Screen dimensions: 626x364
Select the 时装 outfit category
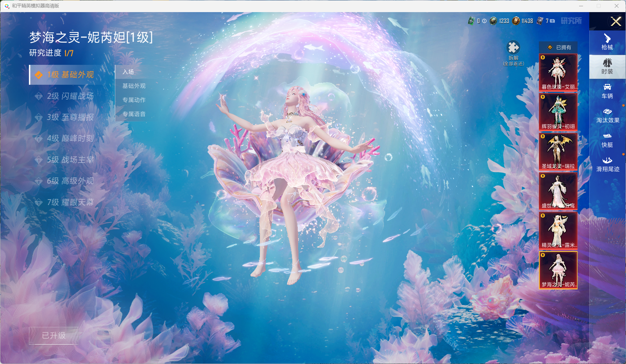coord(607,66)
